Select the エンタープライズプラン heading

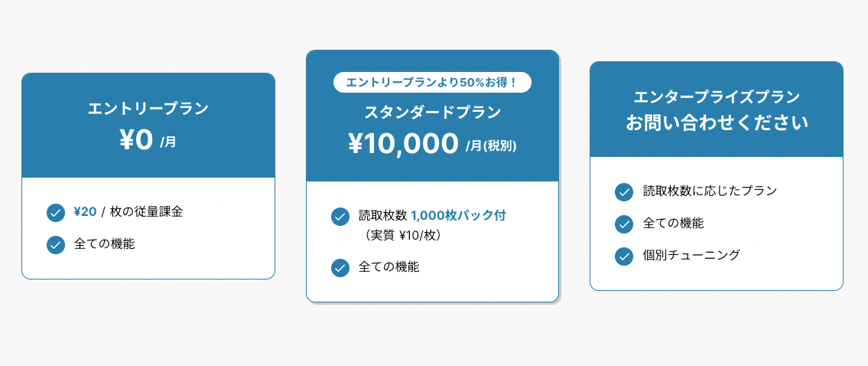[x=717, y=97]
